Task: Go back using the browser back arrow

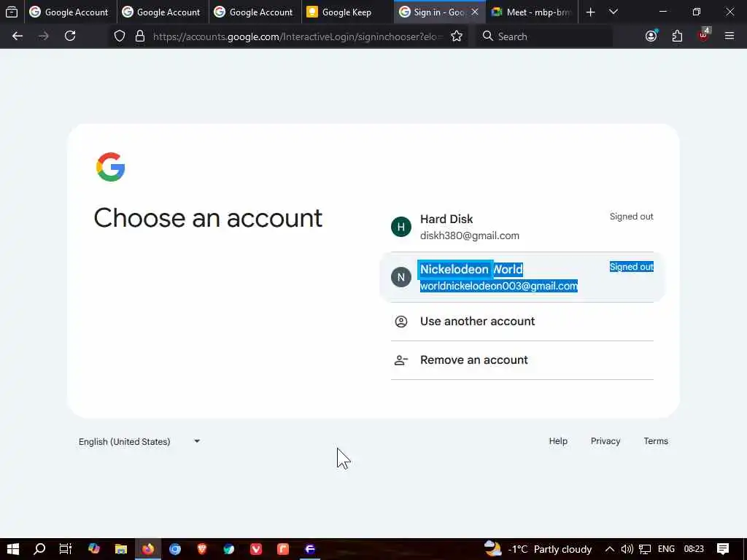Action: click(18, 36)
